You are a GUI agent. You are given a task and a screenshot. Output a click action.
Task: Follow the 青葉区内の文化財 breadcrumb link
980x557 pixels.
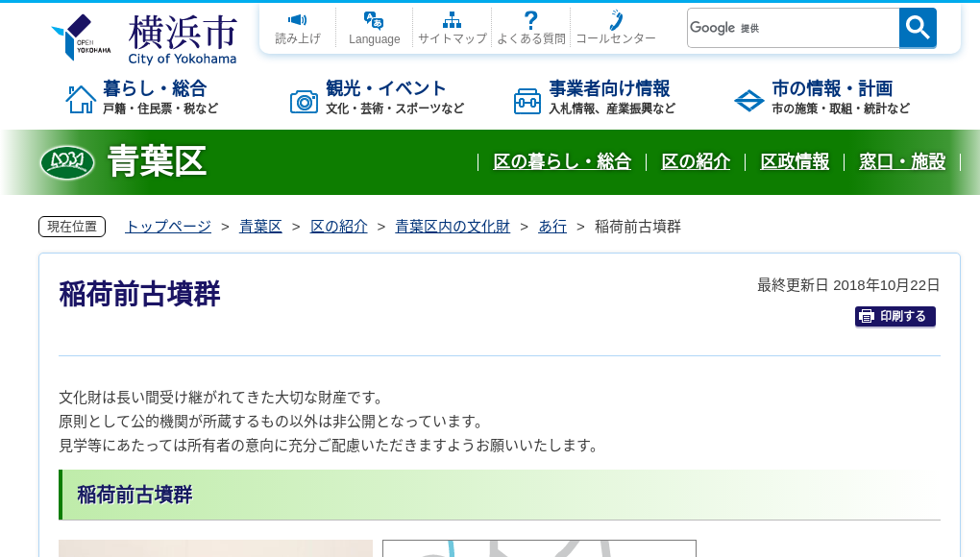tap(453, 226)
